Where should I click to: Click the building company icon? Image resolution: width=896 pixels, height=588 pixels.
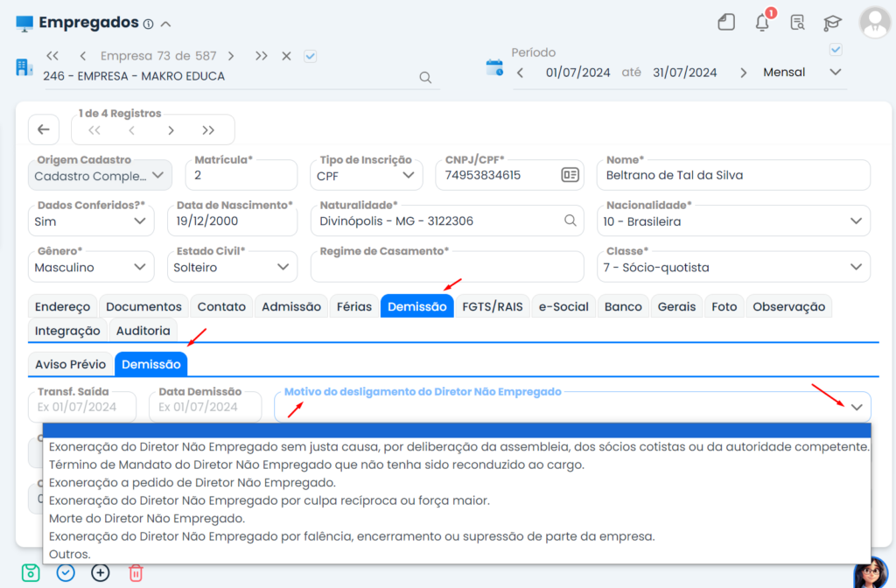coord(24,67)
